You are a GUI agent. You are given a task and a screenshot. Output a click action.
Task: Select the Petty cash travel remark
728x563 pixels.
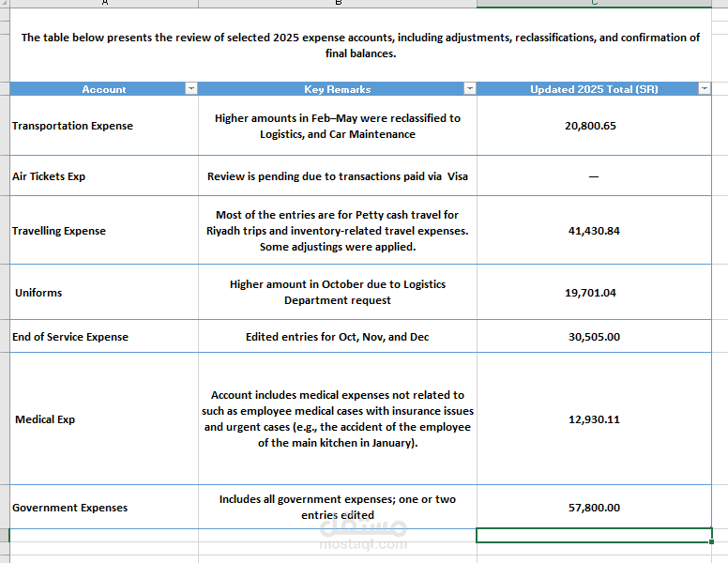click(338, 231)
